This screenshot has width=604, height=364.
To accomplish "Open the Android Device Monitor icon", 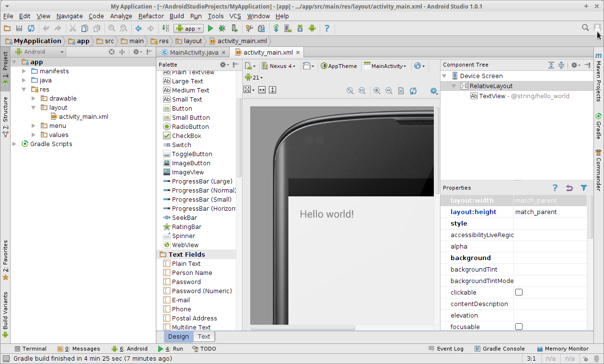I will pyautogui.click(x=312, y=28).
